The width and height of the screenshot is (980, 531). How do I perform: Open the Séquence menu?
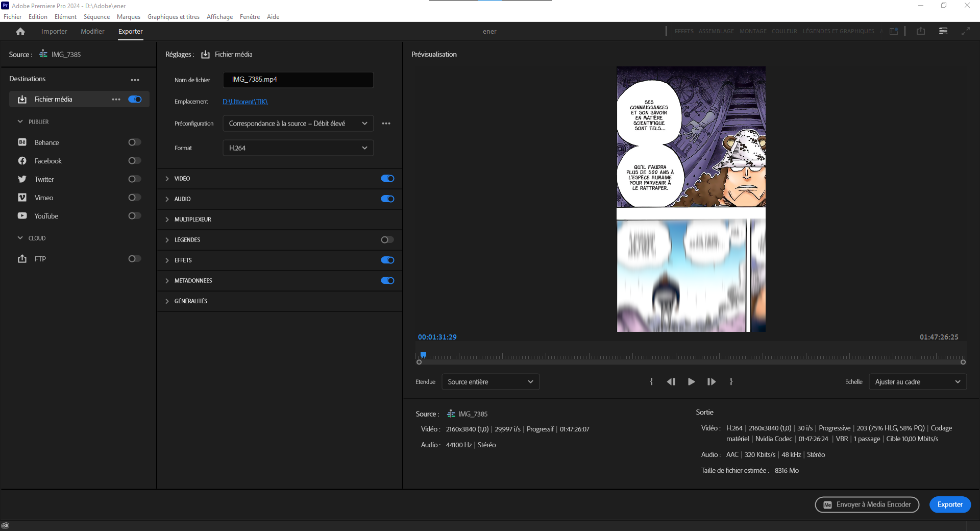(x=96, y=17)
